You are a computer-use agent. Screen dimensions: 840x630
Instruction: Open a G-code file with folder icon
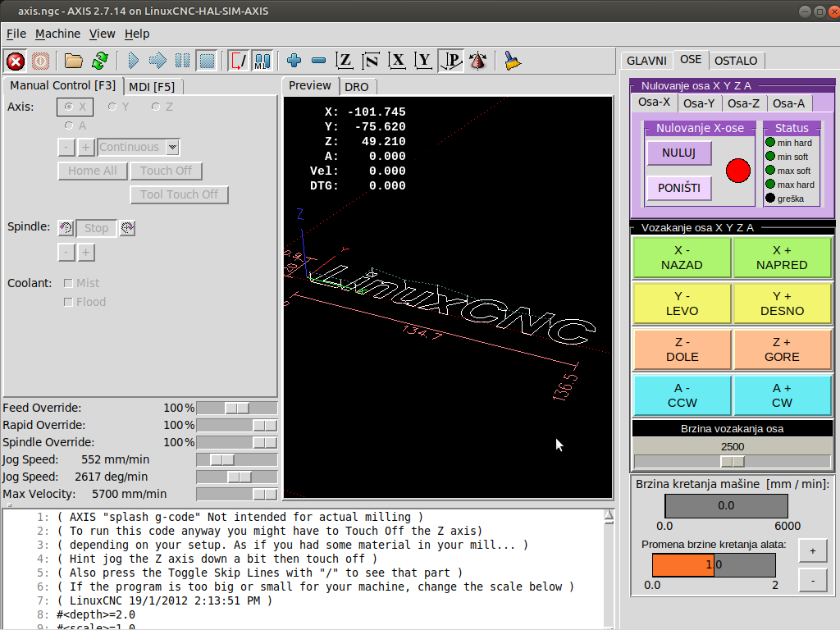(x=73, y=61)
